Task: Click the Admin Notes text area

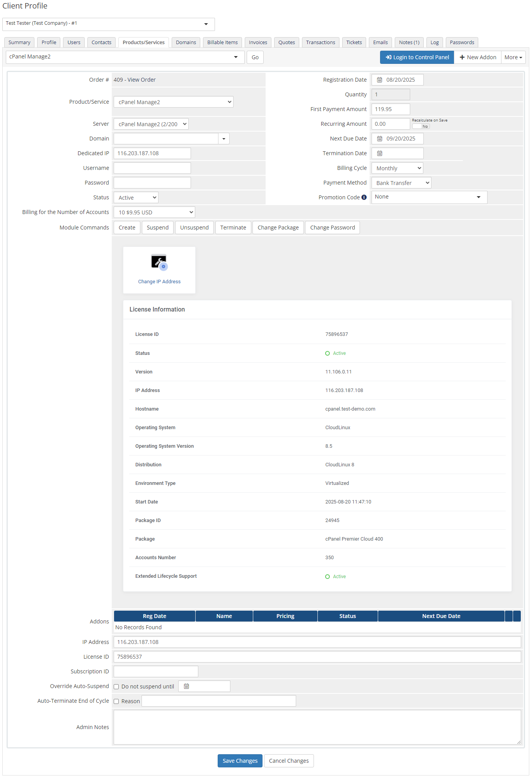Action: (317, 727)
